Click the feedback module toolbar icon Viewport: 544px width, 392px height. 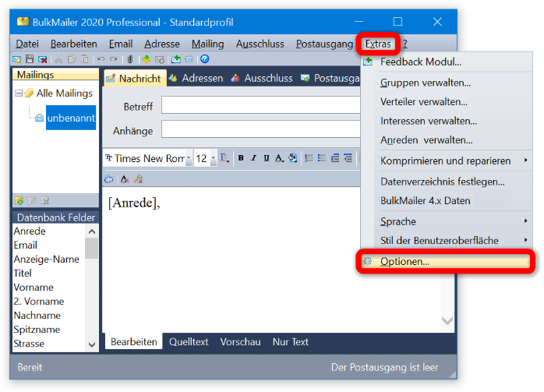(x=176, y=59)
